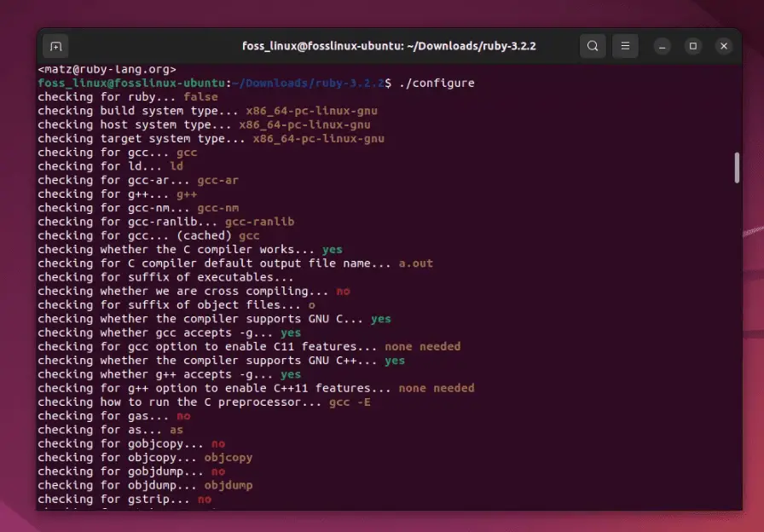Click the vertical scrollbar thumb
Viewport: 764px width, 532px height.
(737, 168)
